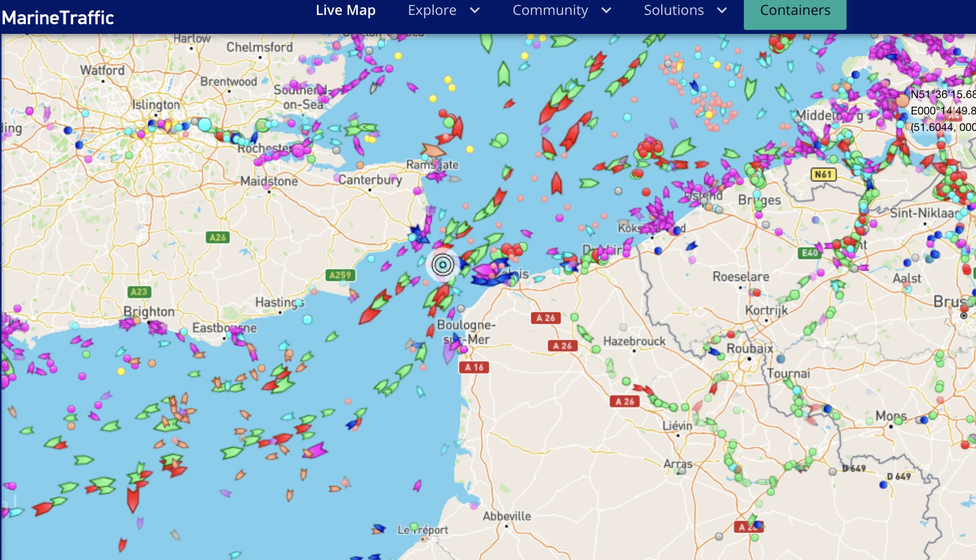Click the Canterbury city label
This screenshot has width=976, height=560.
(370, 180)
